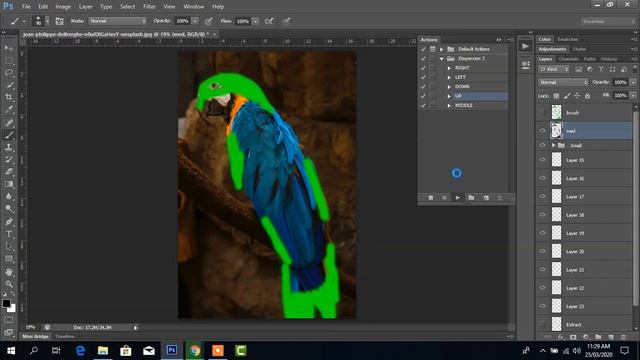Select the Path Selection tool
The height and width of the screenshot is (360, 640).
[9, 246]
